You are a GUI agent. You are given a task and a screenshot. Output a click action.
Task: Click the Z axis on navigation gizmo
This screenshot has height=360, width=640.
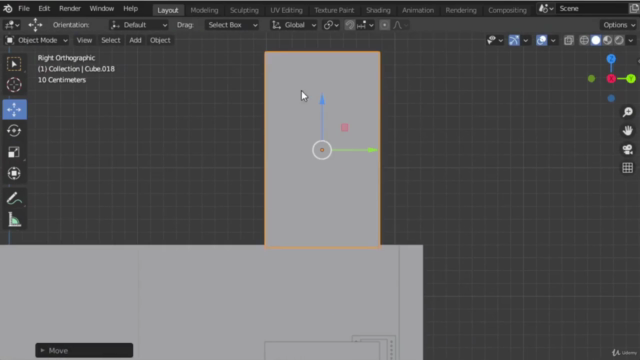coord(611,59)
